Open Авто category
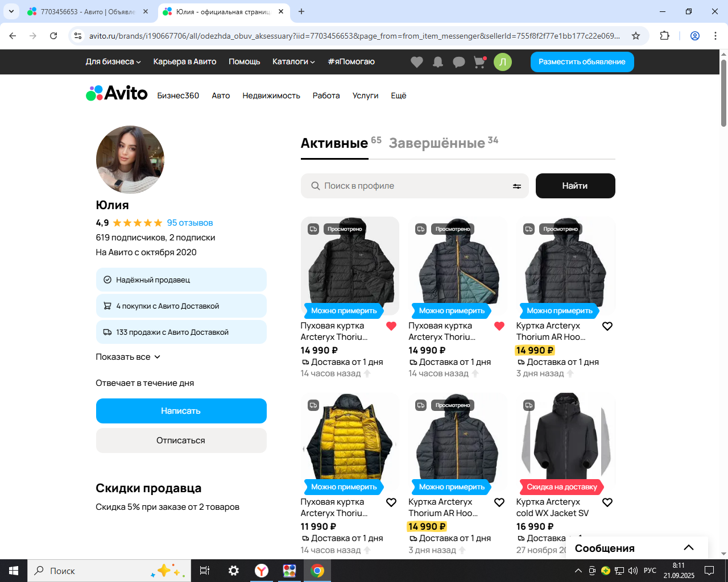The width and height of the screenshot is (728, 582). coord(221,95)
